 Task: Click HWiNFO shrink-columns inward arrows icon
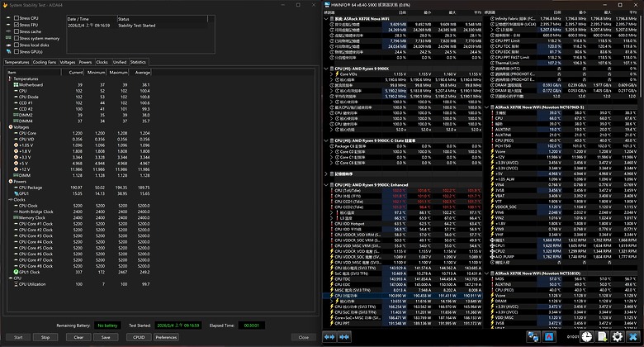click(344, 337)
